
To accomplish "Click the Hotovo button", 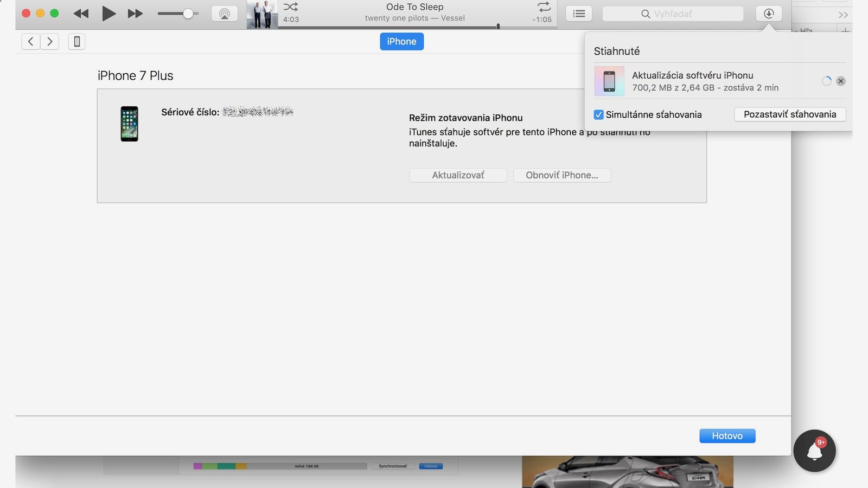I will pyautogui.click(x=727, y=436).
